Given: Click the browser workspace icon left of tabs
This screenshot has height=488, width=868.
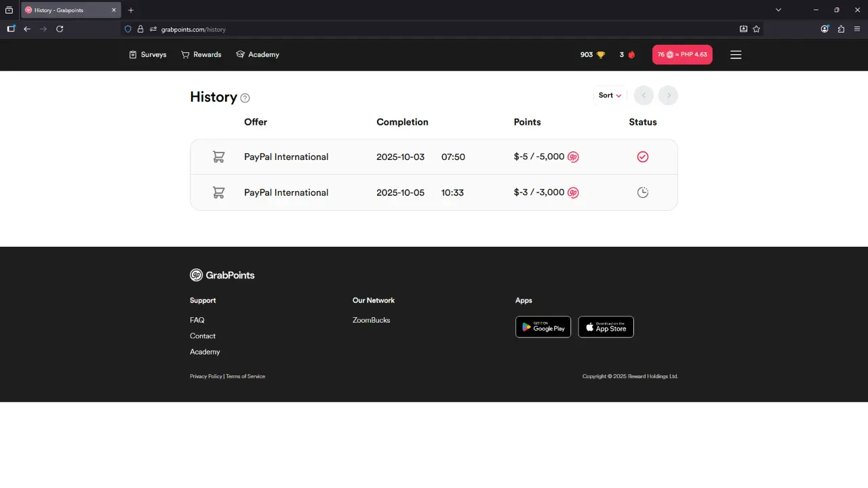Looking at the screenshot, I should [x=9, y=10].
